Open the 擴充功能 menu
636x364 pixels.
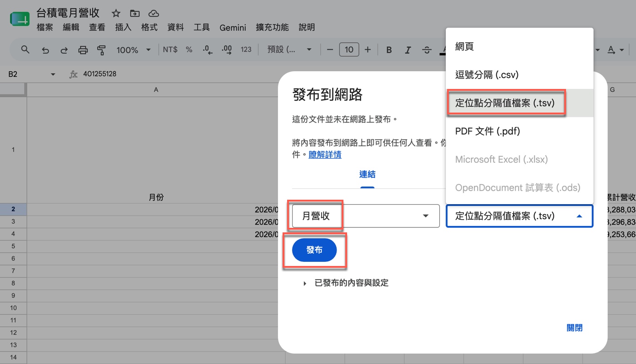coord(272,27)
